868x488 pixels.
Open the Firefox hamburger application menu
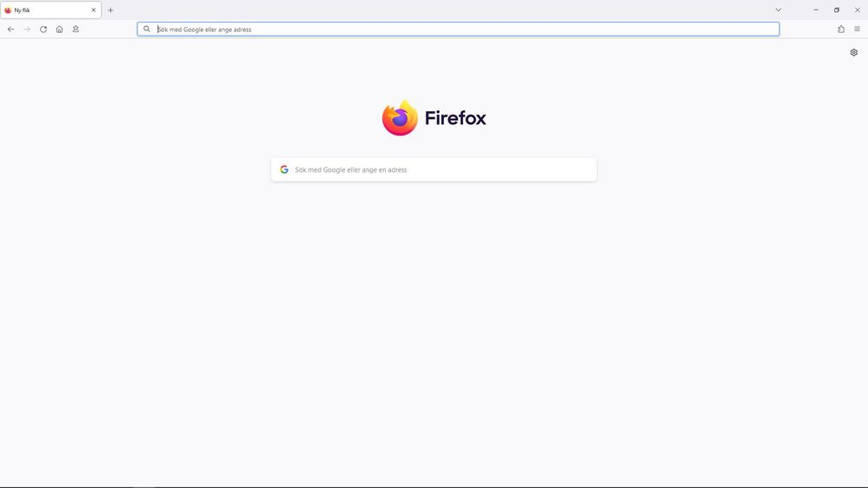click(x=857, y=30)
